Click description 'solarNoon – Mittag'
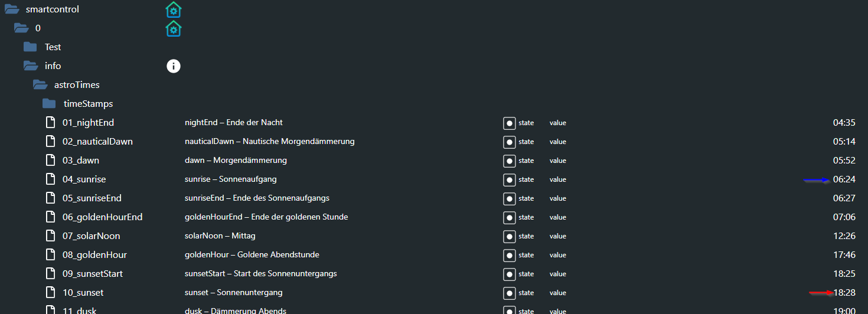Screen dimensions: 868x314 pos(220,236)
